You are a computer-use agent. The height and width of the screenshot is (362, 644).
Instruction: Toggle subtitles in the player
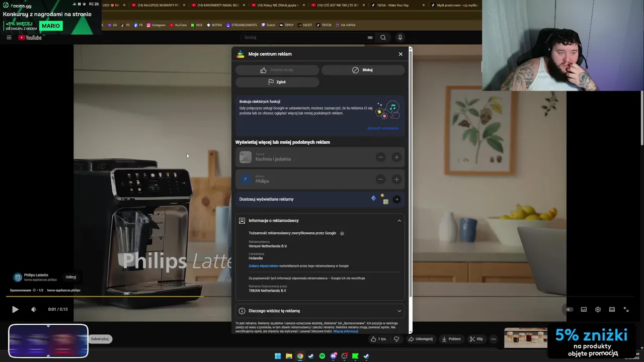[584, 310]
